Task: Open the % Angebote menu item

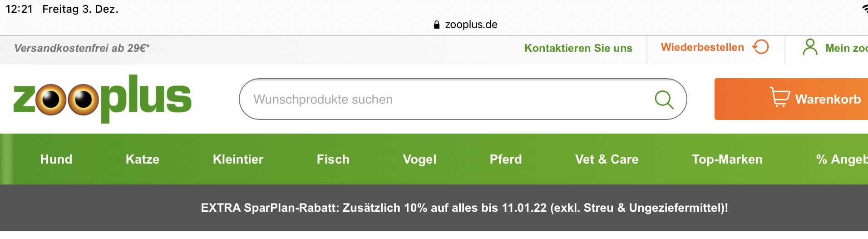Action: click(842, 159)
